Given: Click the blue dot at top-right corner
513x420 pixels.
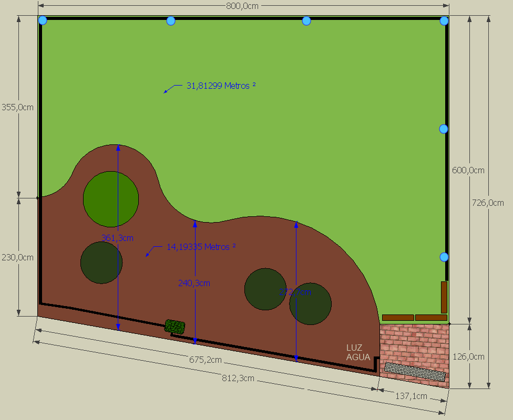Looking at the screenshot, I should (x=444, y=21).
